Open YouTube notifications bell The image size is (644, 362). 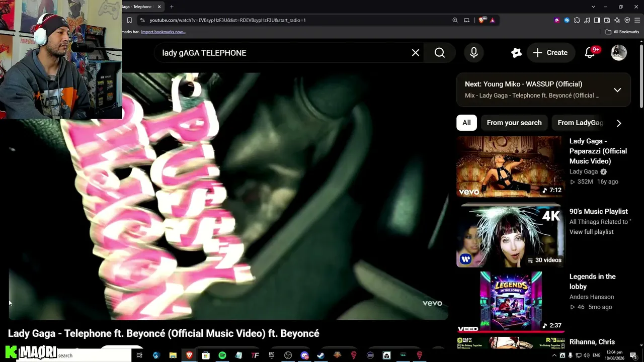click(x=590, y=53)
